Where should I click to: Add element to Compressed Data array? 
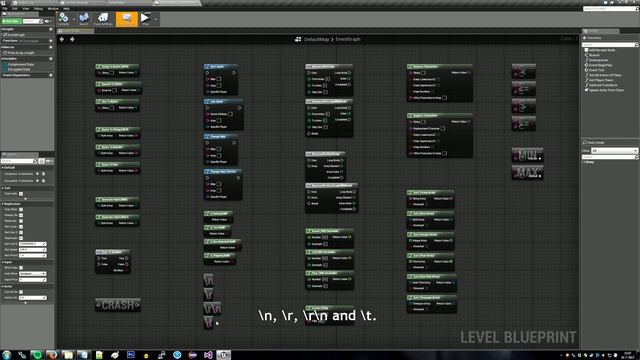[38, 174]
